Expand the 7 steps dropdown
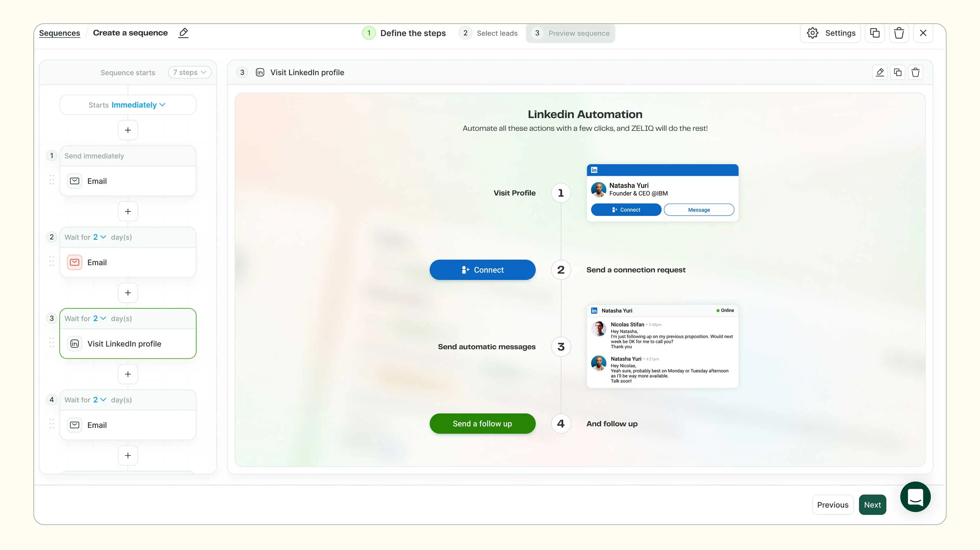The height and width of the screenshot is (550, 980). (189, 72)
